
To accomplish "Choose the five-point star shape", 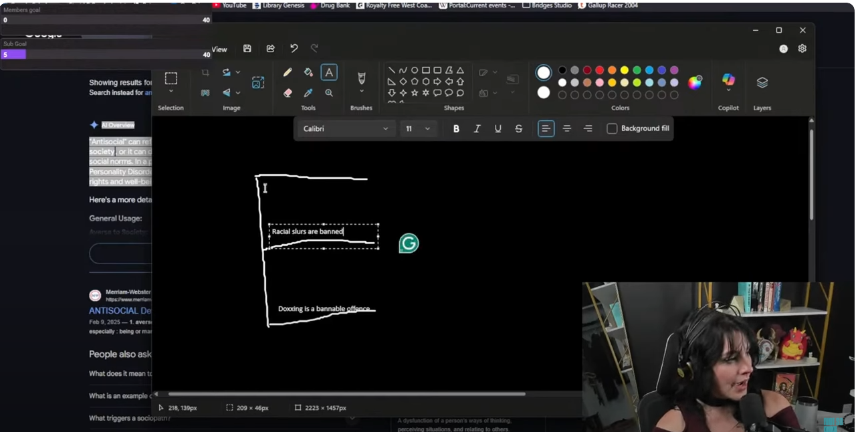I will [415, 93].
